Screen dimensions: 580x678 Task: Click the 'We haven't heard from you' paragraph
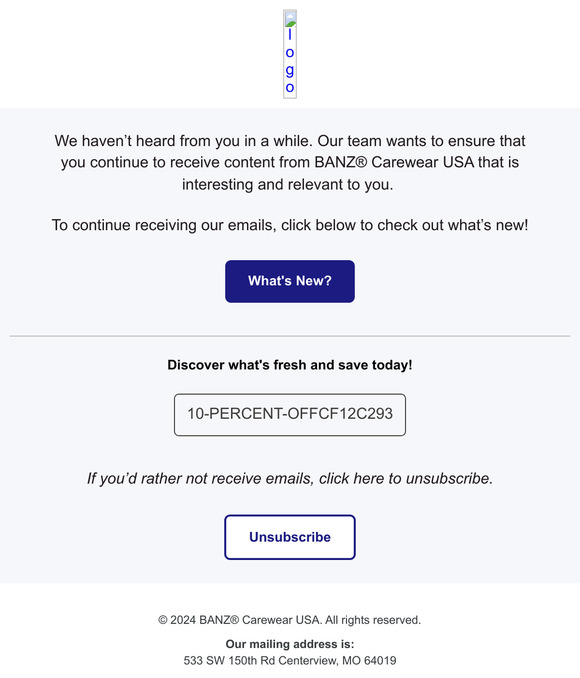(x=290, y=162)
